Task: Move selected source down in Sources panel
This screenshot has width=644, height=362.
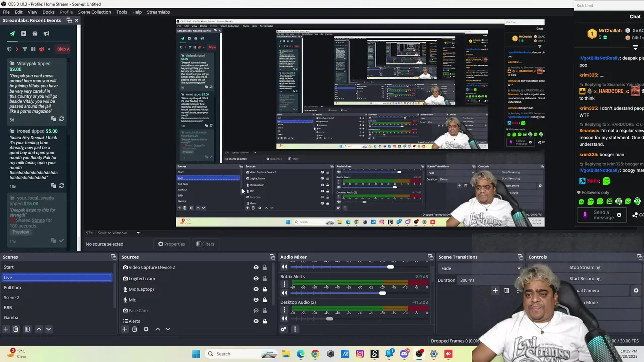Action: [x=168, y=329]
